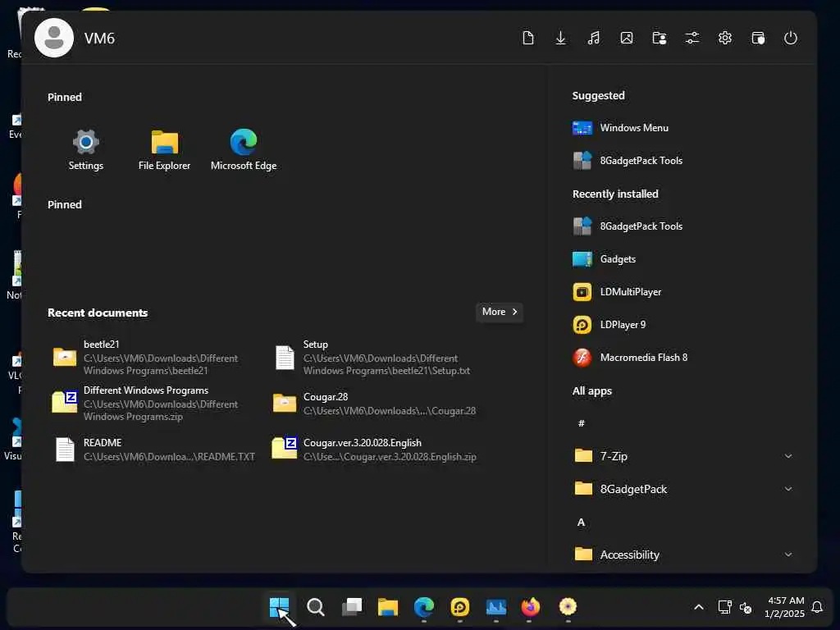Image resolution: width=840 pixels, height=630 pixels.
Task: Open the Settings gear icon in header
Action: (x=725, y=38)
